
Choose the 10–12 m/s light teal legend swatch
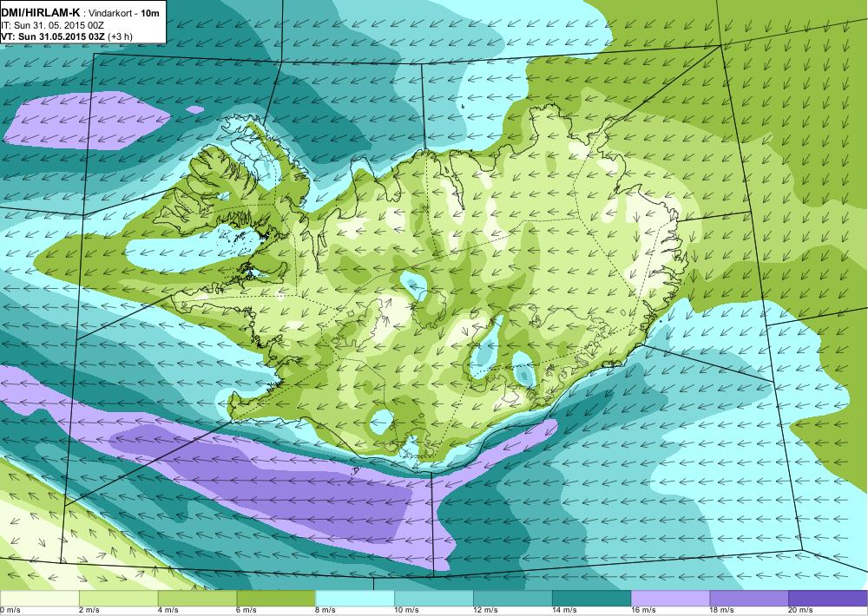tap(434, 598)
